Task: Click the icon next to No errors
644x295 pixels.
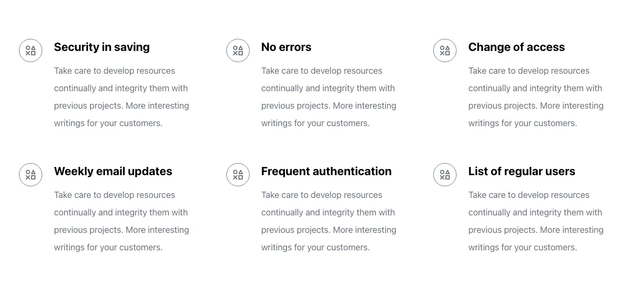Action: click(x=238, y=50)
